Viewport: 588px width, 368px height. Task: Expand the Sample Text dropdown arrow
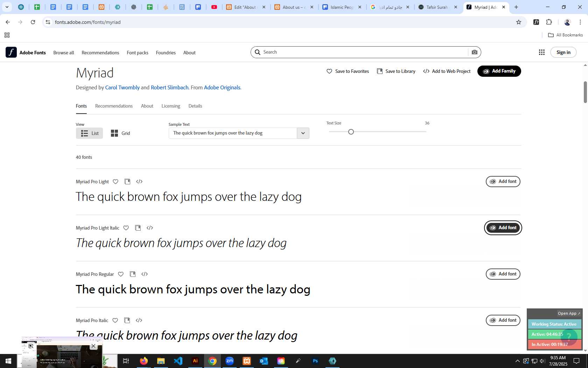303,133
